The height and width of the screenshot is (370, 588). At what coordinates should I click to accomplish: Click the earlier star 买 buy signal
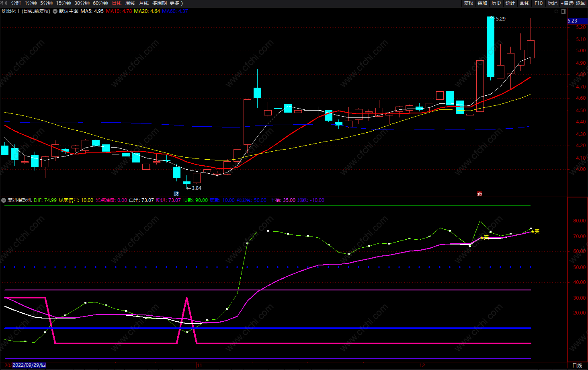click(482, 238)
